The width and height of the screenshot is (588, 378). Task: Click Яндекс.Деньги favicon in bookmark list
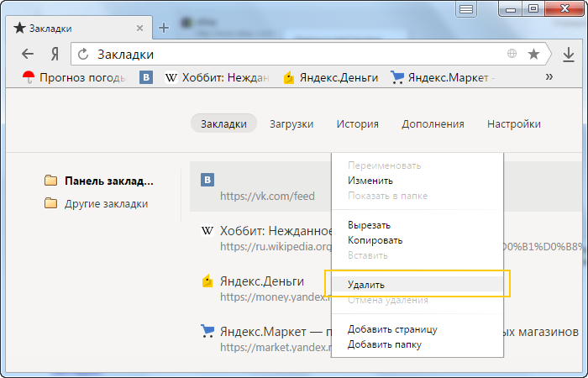[207, 281]
